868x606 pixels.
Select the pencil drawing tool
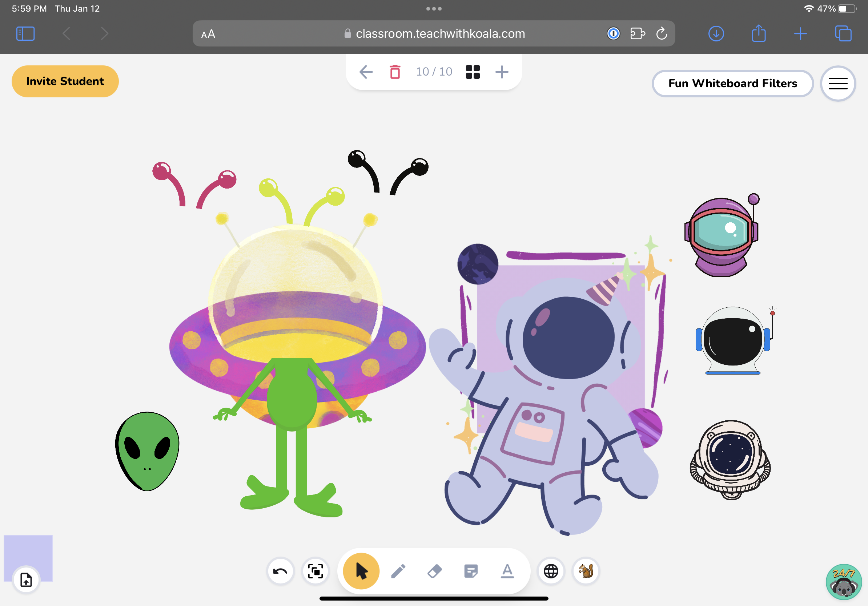click(x=398, y=571)
